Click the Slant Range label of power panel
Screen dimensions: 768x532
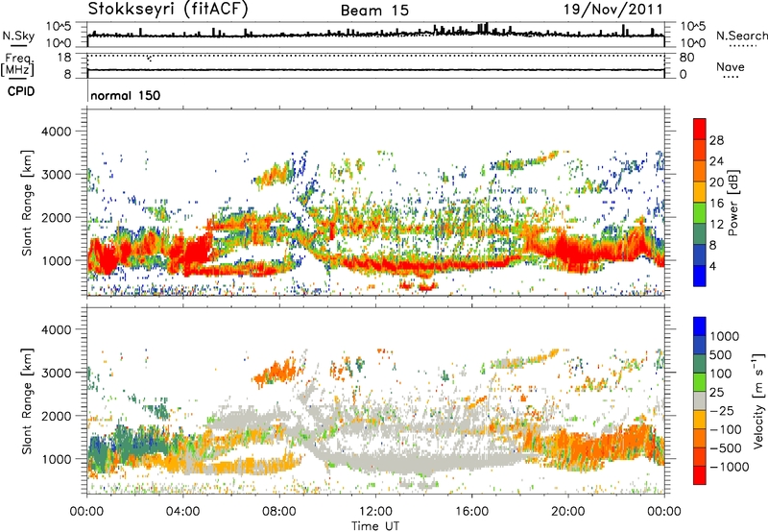point(27,203)
